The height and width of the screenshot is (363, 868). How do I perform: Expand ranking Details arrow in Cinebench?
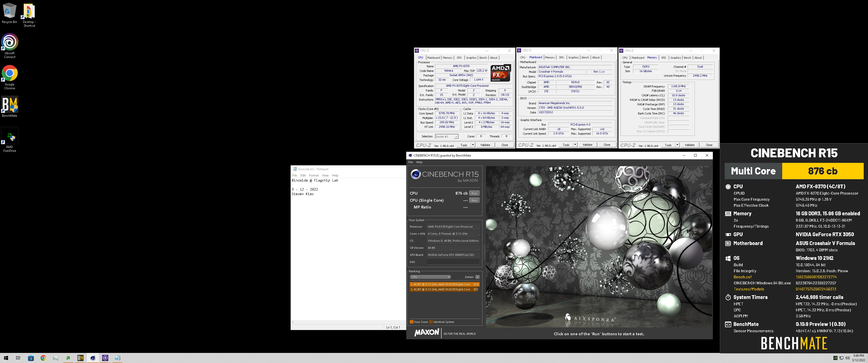click(477, 277)
